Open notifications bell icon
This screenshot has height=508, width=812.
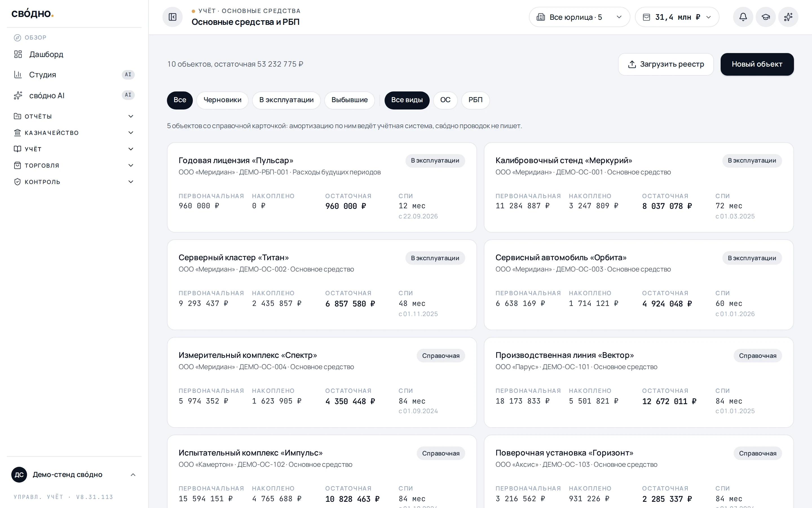pos(743,17)
